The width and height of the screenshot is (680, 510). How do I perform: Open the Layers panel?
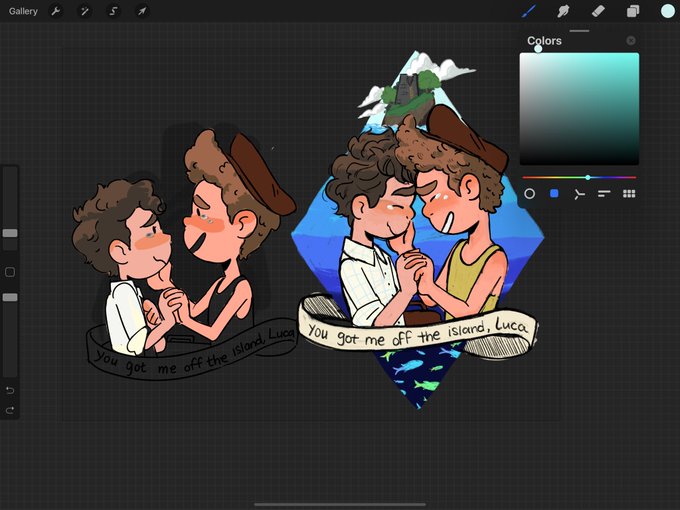click(633, 11)
